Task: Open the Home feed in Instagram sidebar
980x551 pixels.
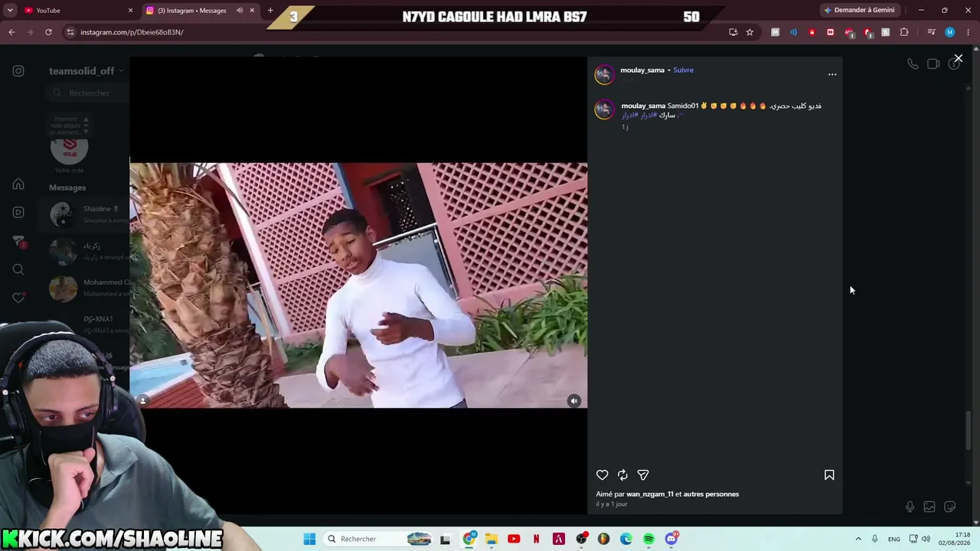Action: (18, 184)
